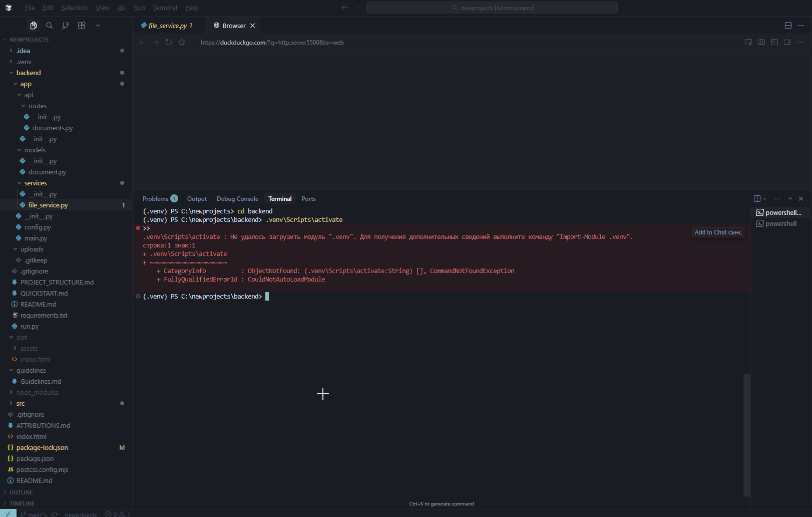Go back in the embedded browser

pos(143,43)
